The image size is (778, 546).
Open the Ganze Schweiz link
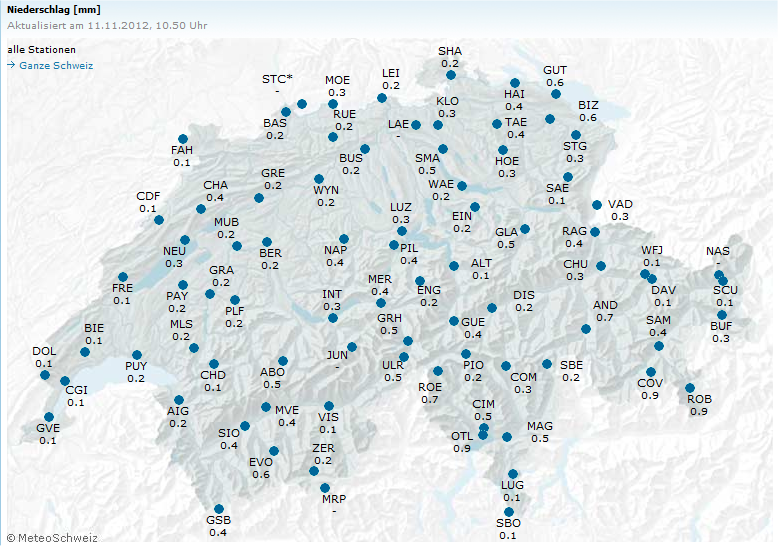(x=56, y=66)
